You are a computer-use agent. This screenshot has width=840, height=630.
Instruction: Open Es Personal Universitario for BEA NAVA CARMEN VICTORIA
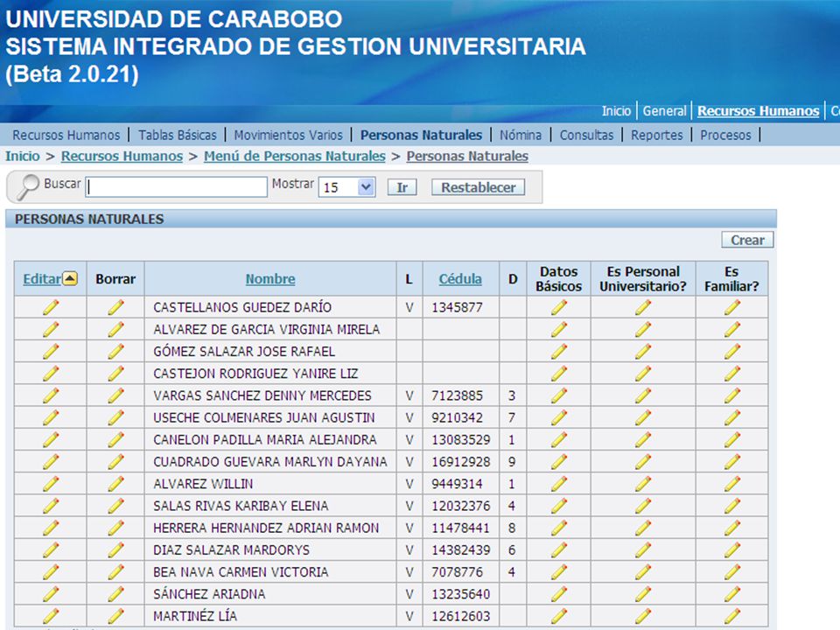pos(643,572)
